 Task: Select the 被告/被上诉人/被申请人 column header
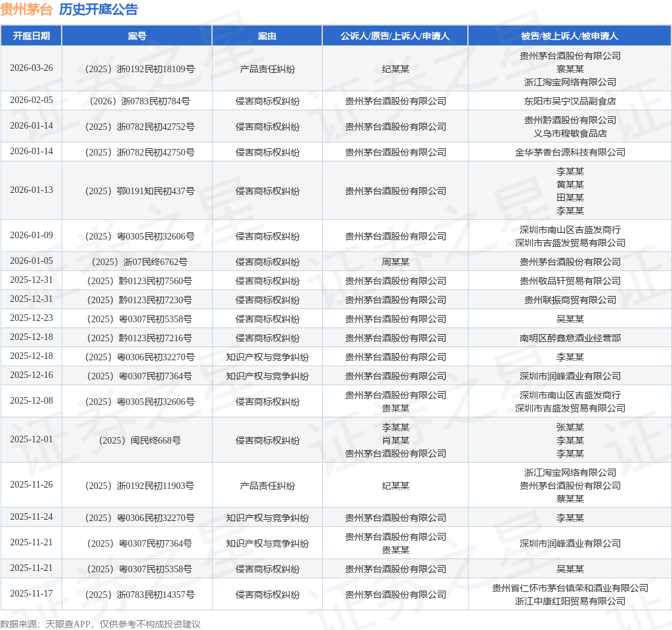570,36
